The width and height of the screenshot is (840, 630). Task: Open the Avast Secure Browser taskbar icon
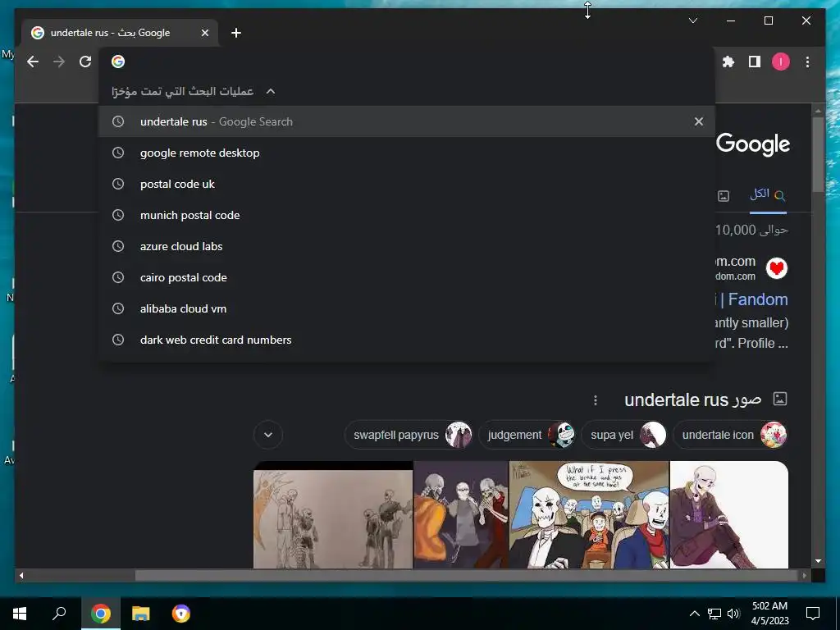coord(181,614)
